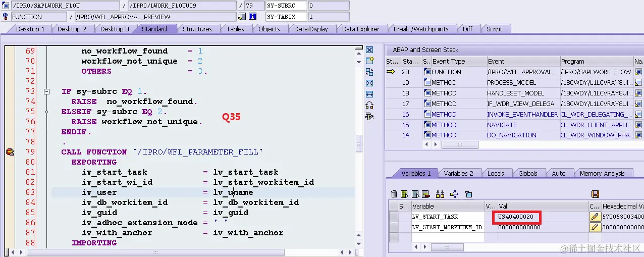Switch to Locals tab
Screen dimensions: 644x257
coord(496,173)
